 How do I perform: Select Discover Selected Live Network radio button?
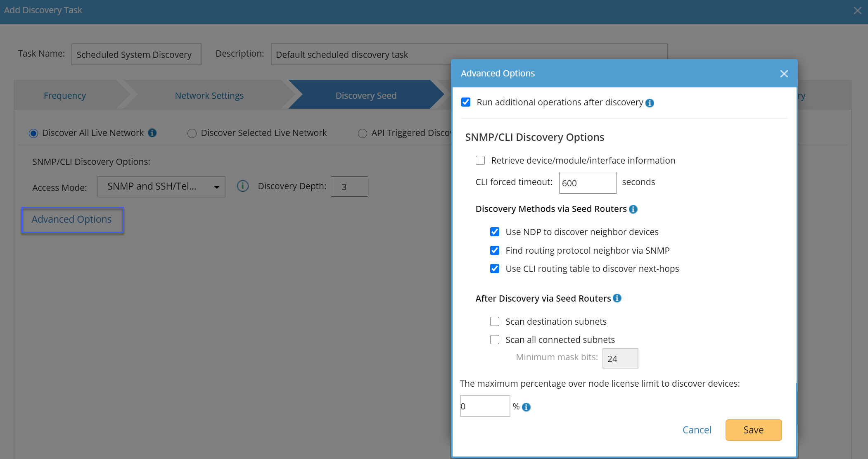tap(192, 133)
